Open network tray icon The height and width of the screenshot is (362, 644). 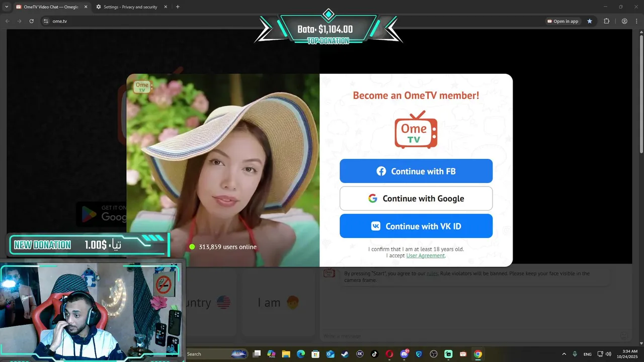(x=600, y=354)
